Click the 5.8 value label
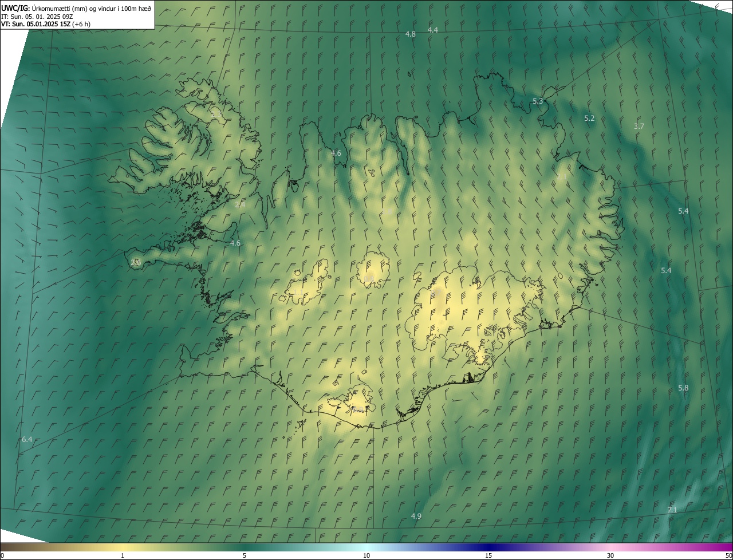The width and height of the screenshot is (733, 560). 683,388
